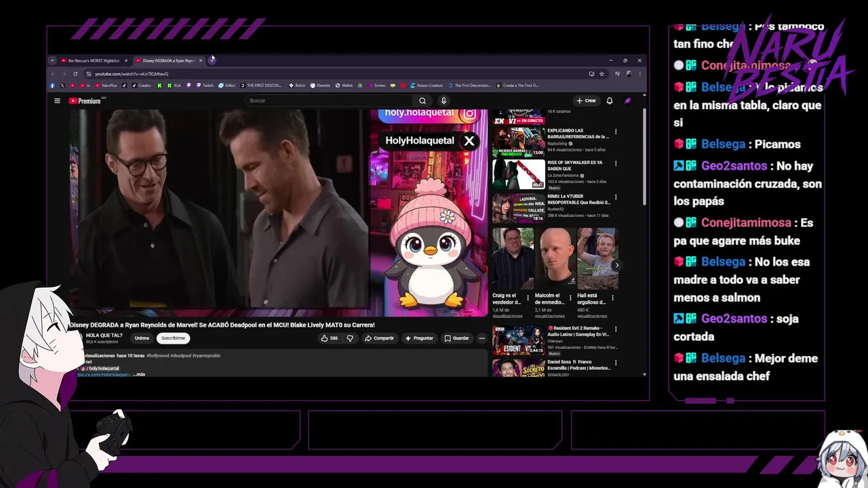This screenshot has height=488, width=868.
Task: Expand description with ...más
Action: (139, 374)
